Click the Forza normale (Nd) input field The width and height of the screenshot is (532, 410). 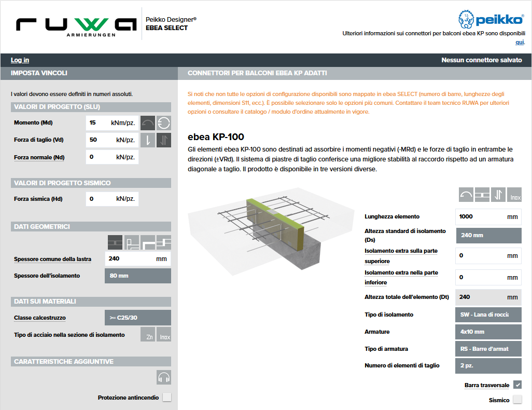pos(113,157)
